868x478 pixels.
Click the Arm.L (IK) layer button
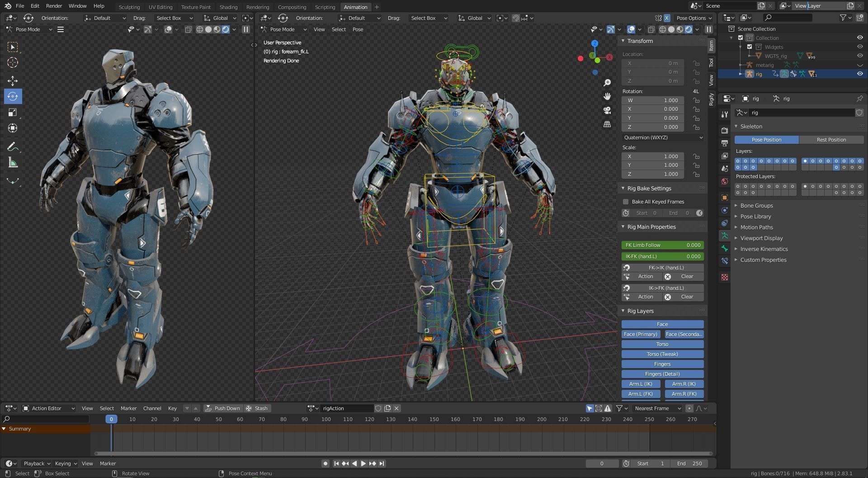click(641, 384)
